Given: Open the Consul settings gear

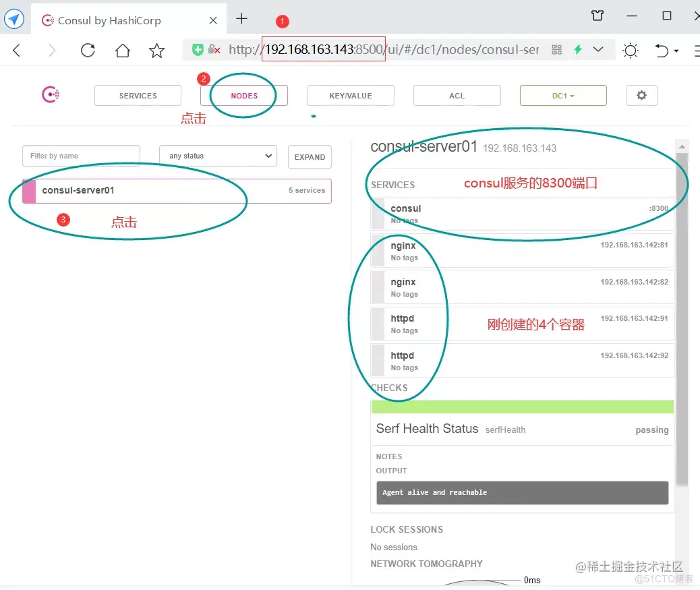Looking at the screenshot, I should coord(641,95).
